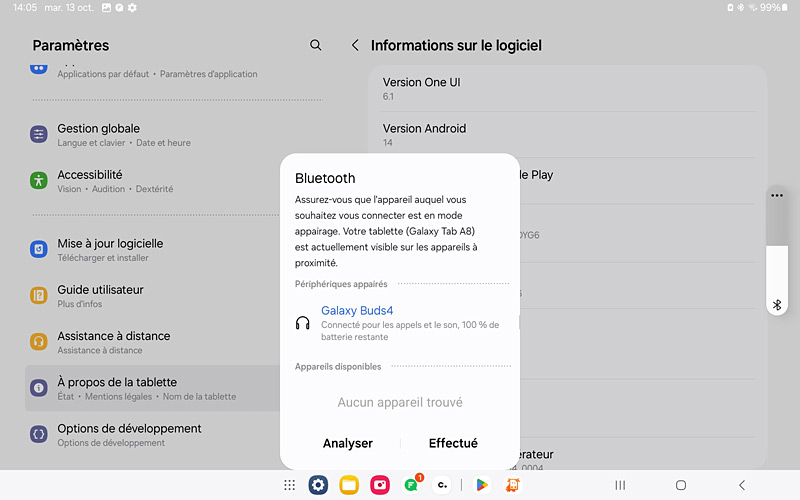Image resolution: width=800 pixels, height=500 pixels.
Task: Tap 'Applications par défaut' subtitle text
Action: 103,74
